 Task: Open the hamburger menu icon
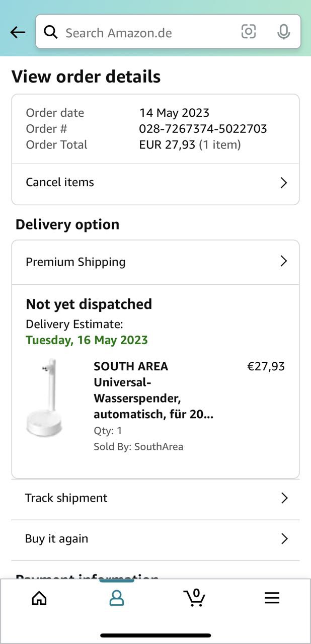click(272, 598)
